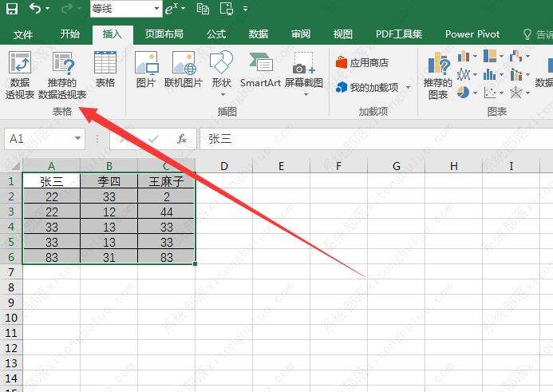Select cell containing 张三

pos(52,181)
